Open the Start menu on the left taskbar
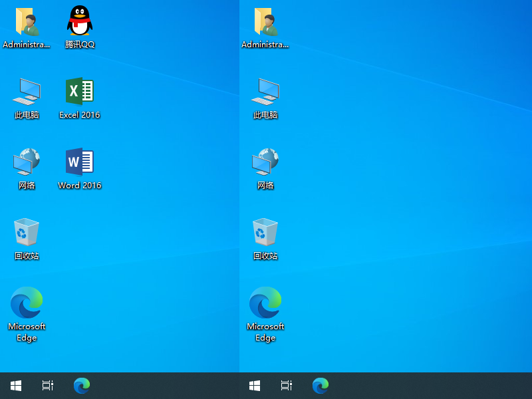 pos(15,385)
